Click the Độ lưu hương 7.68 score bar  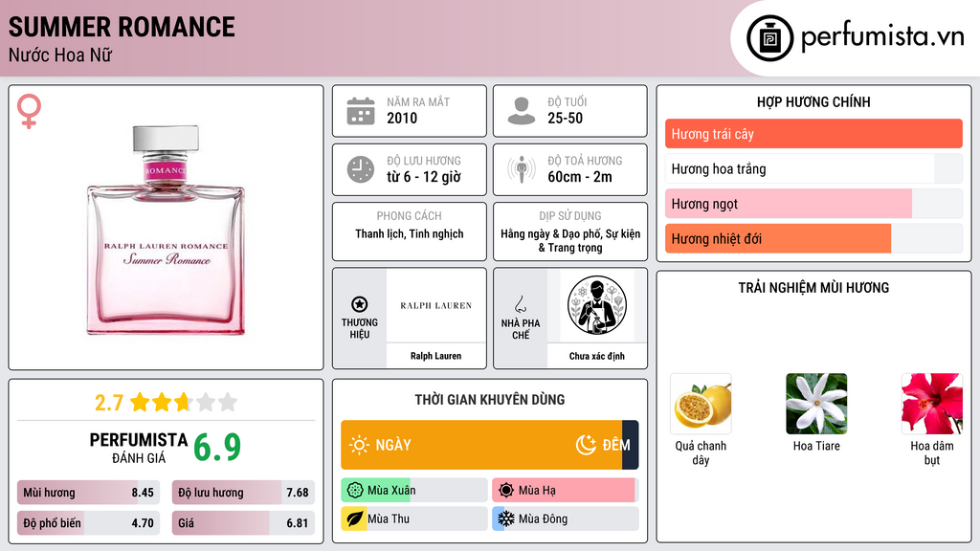click(x=243, y=493)
